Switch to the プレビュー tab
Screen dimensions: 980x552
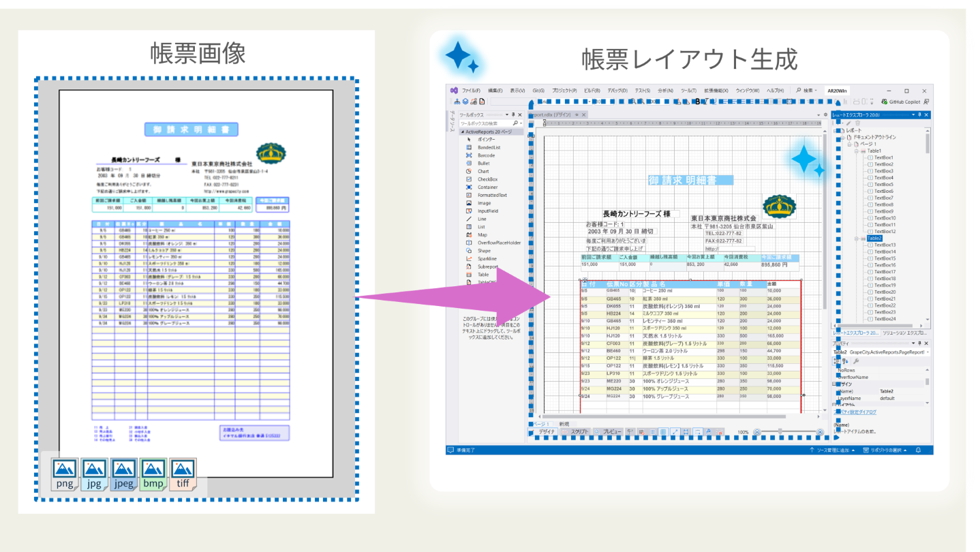click(609, 432)
